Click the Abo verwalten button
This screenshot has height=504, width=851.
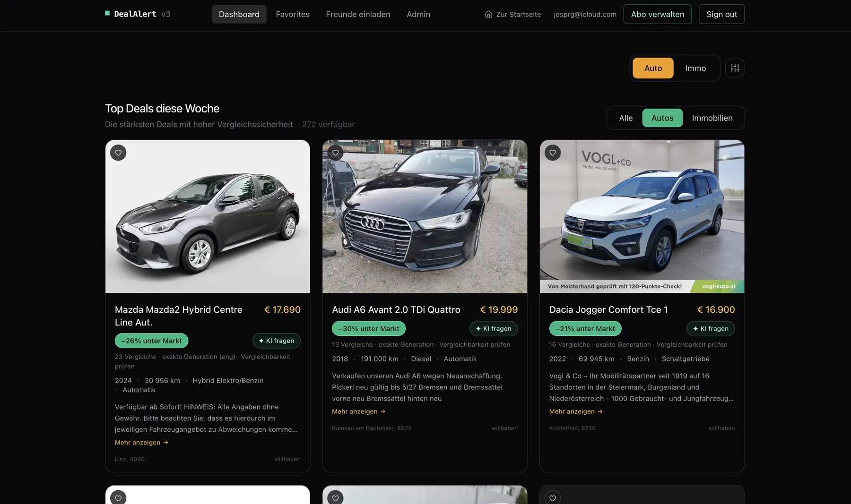tap(658, 14)
